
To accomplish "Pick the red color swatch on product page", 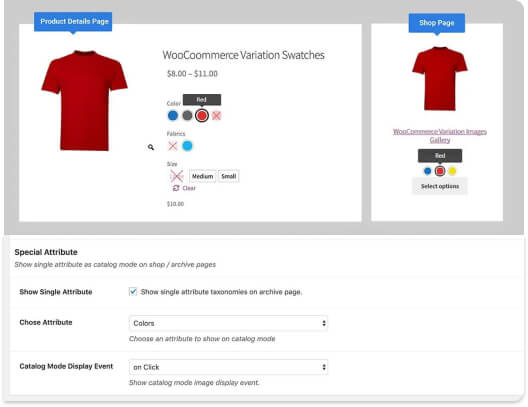I will click(x=202, y=116).
